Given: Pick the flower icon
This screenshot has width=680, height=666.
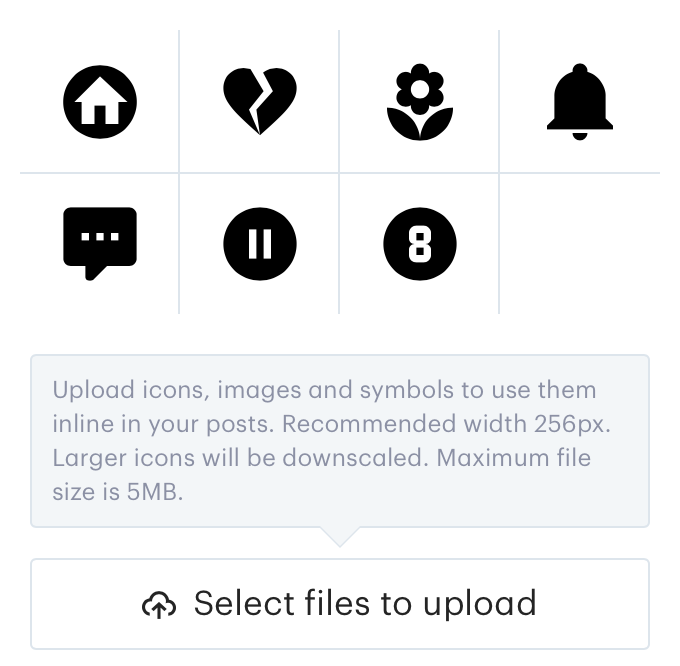Looking at the screenshot, I should pyautogui.click(x=420, y=102).
